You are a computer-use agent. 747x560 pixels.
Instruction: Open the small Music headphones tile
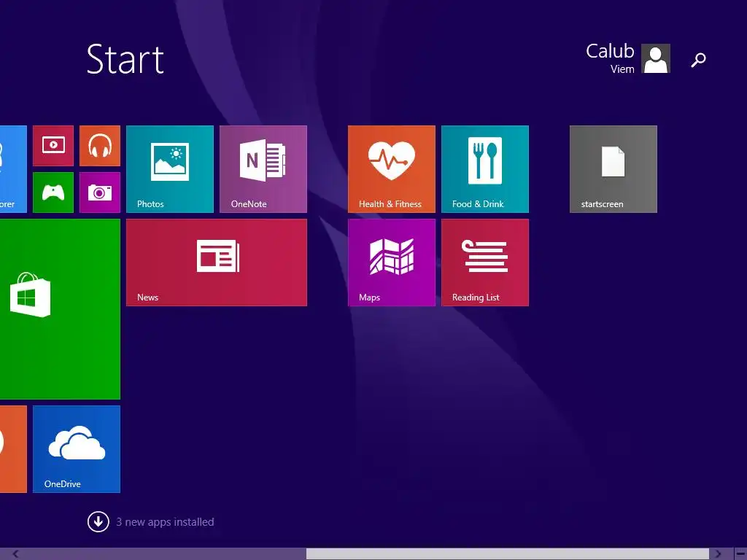coord(99,146)
